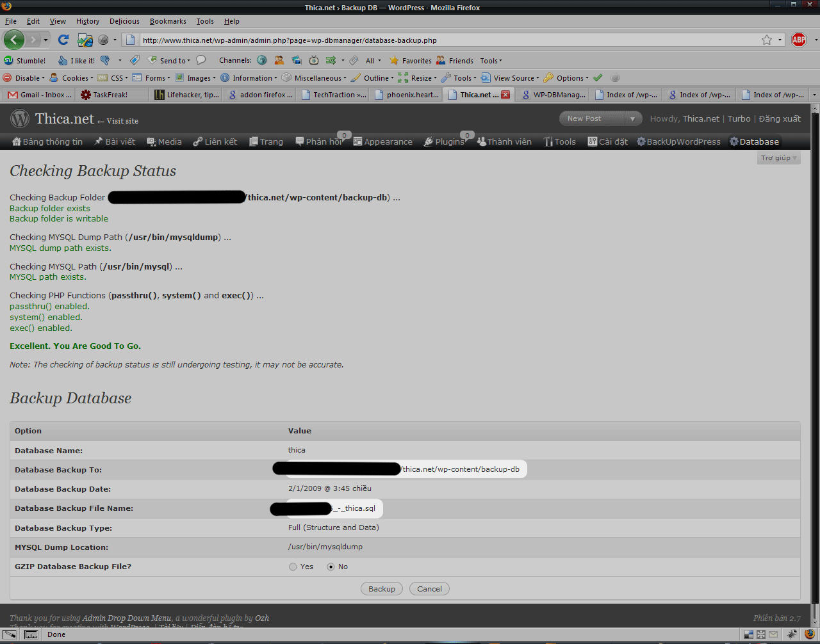Switch to the WP-DBManager tab
820x644 pixels.
click(553, 95)
